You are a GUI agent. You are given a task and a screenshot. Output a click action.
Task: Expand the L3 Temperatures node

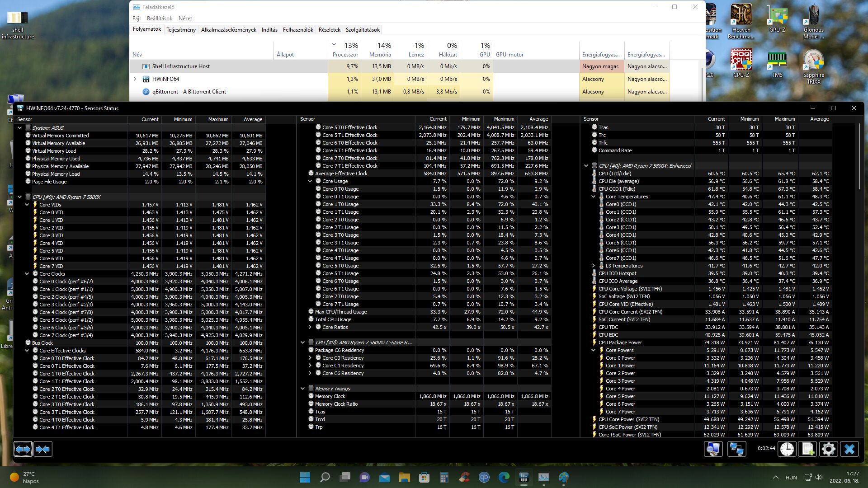594,266
